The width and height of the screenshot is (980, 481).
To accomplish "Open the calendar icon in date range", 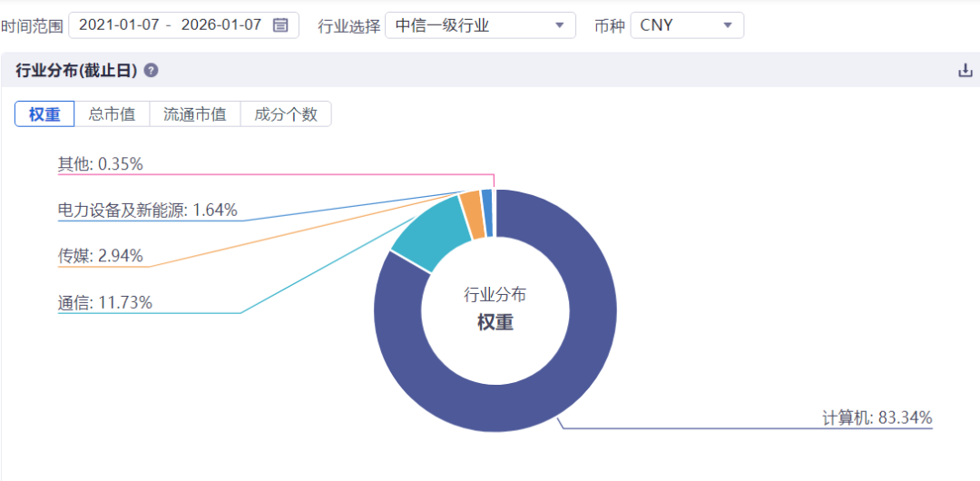I will 280,25.
